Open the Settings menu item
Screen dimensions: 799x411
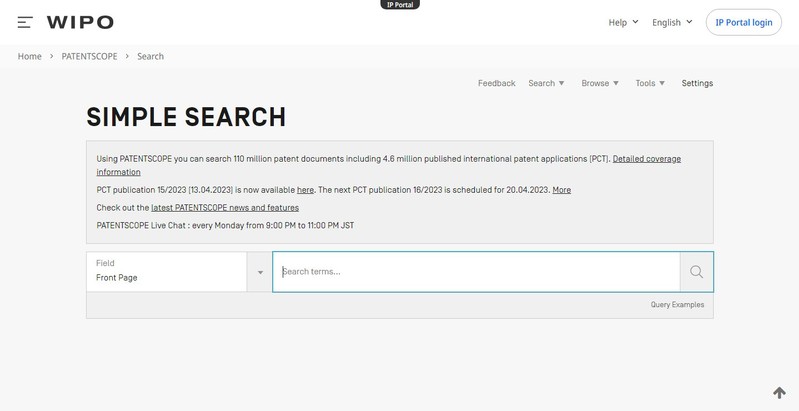click(697, 83)
